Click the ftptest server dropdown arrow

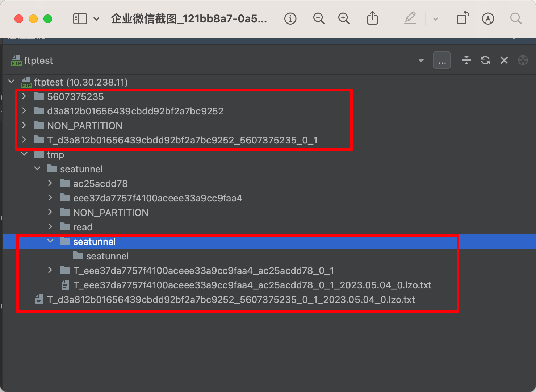tap(421, 60)
